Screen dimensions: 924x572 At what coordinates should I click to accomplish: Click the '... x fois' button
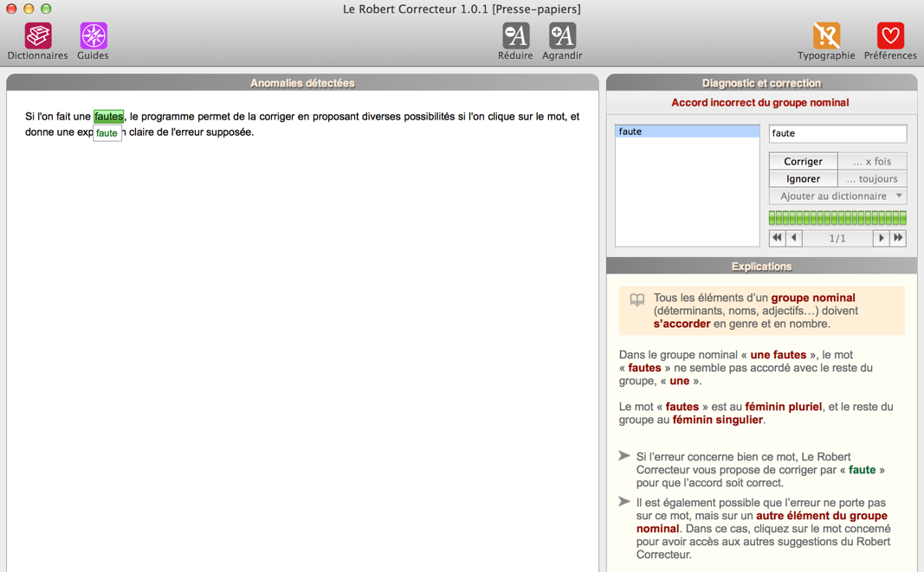pyautogui.click(x=872, y=162)
